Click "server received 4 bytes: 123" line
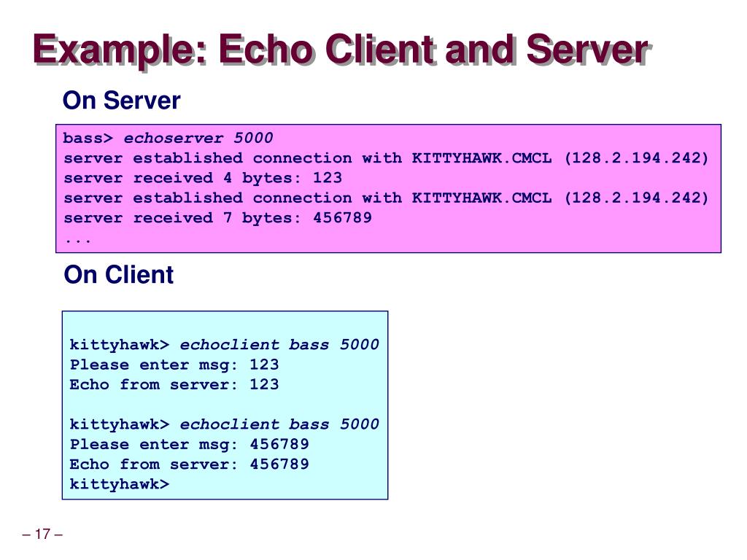Screen dimensions: 747x560 203,178
